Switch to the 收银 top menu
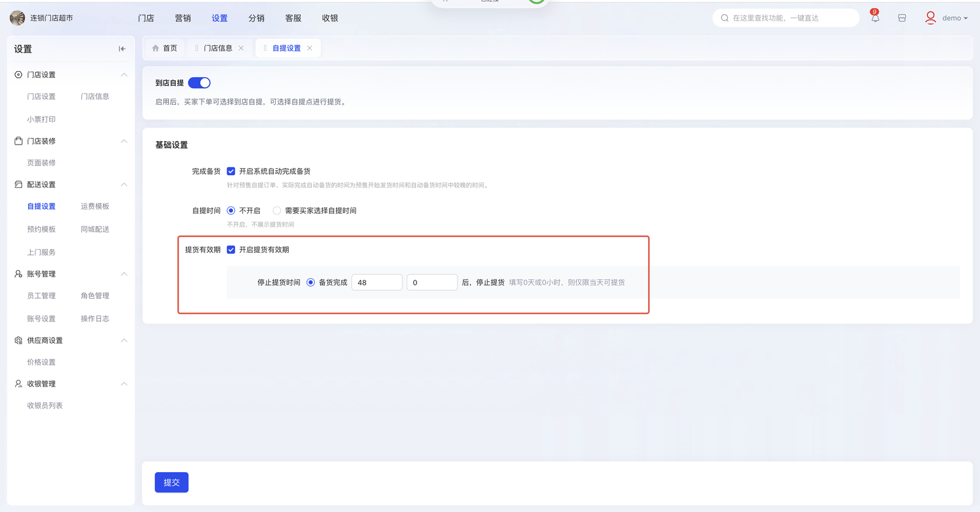The width and height of the screenshot is (980, 512). [330, 18]
